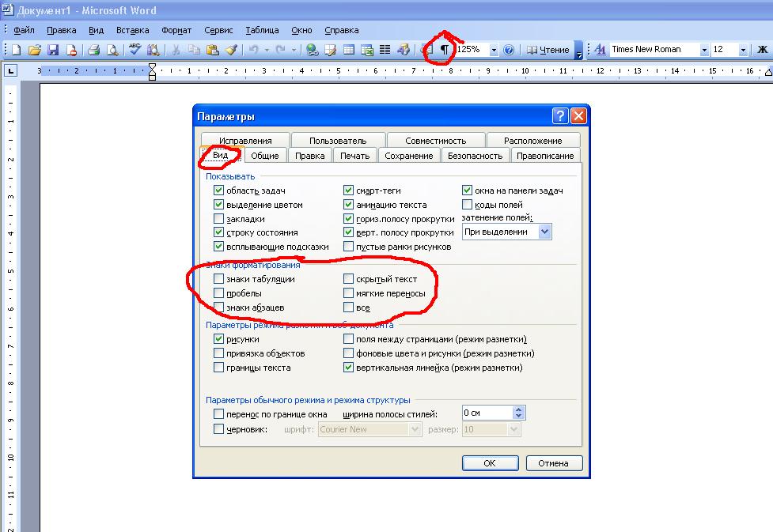Uncheck the 'вертикальная линейка' checkbox
773x532 pixels.
tap(349, 368)
